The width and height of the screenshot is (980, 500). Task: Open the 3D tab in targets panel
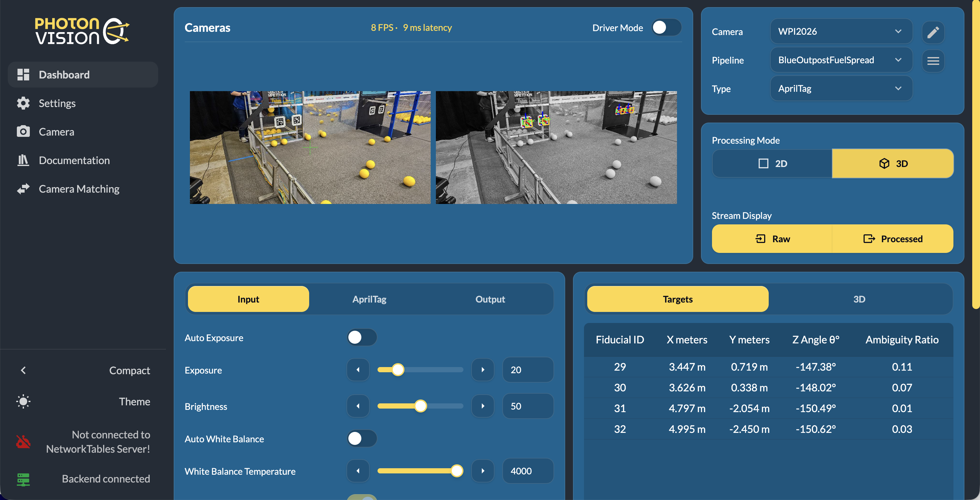tap(859, 299)
